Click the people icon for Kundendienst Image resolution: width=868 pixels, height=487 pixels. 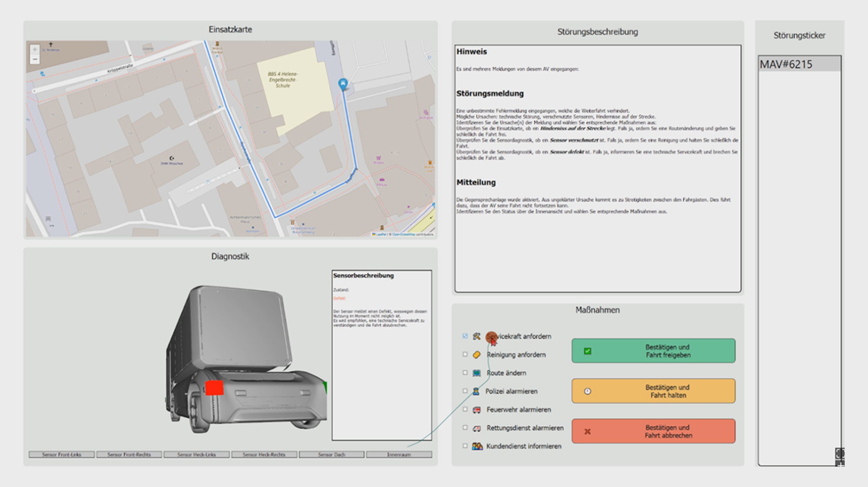click(477, 446)
